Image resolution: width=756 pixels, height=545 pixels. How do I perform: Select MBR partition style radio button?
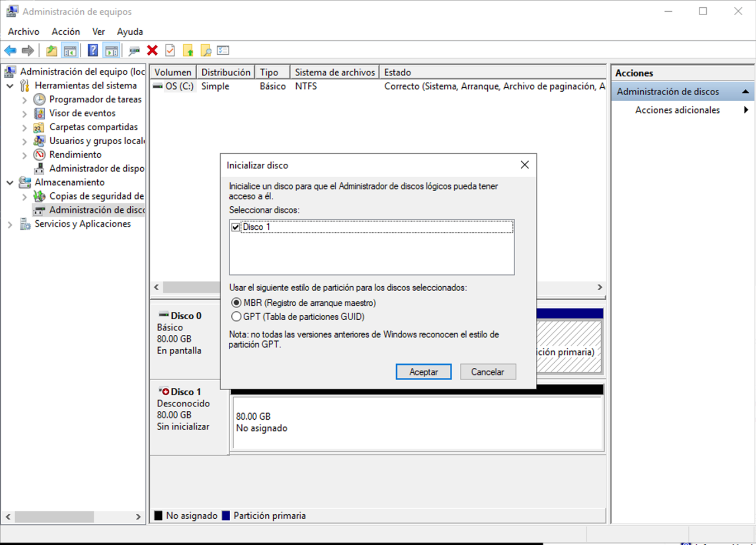pos(236,302)
